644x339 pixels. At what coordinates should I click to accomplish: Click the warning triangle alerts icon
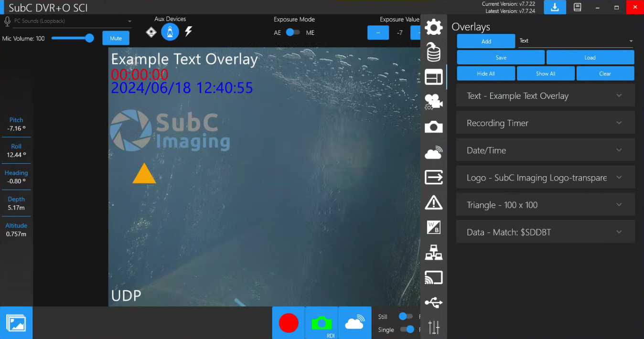pyautogui.click(x=433, y=202)
